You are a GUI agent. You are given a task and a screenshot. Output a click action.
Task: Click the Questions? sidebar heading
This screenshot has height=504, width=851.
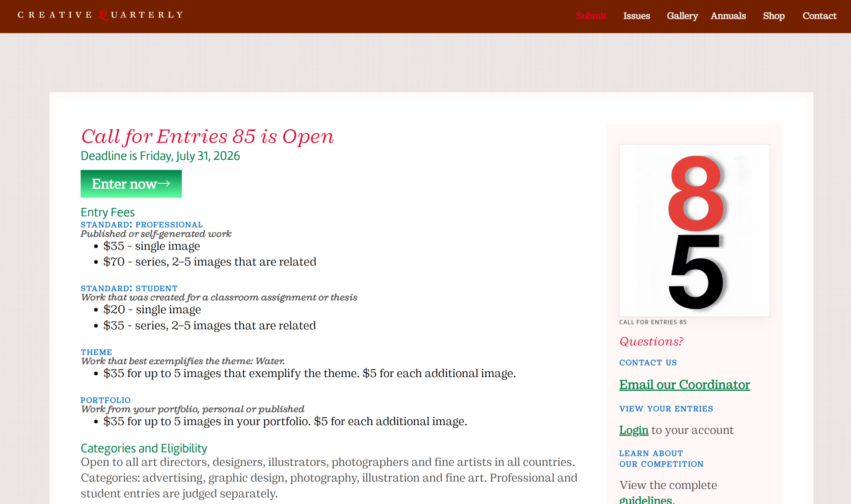(x=651, y=341)
